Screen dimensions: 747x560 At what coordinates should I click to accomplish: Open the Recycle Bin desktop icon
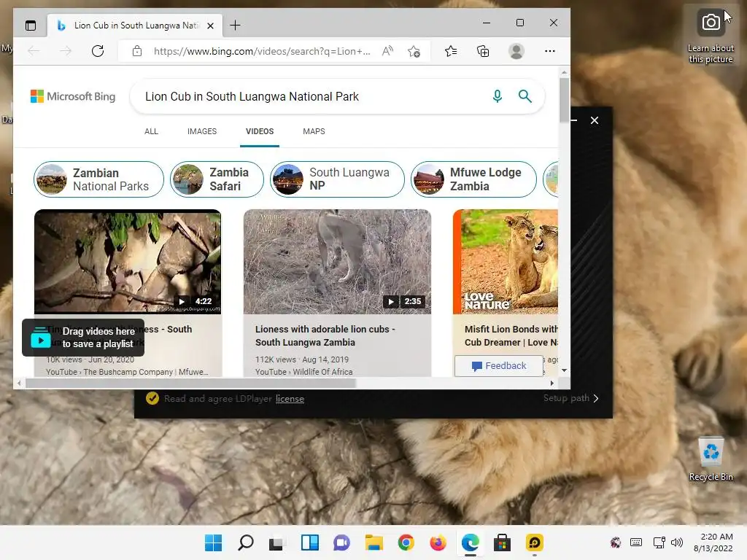tap(711, 459)
